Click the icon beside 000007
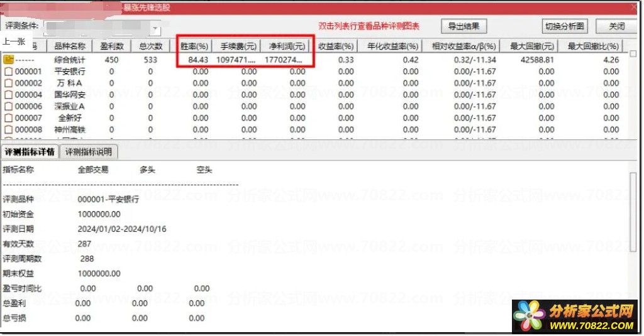 (x=8, y=117)
